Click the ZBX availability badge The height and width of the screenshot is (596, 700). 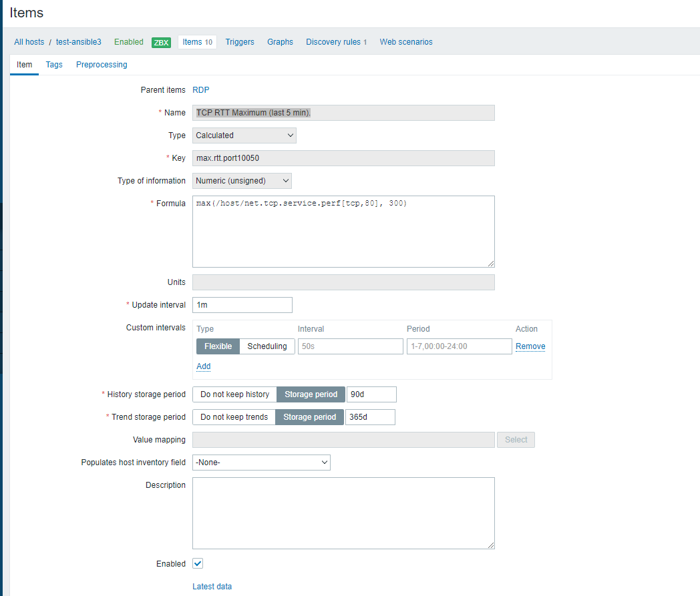click(161, 42)
